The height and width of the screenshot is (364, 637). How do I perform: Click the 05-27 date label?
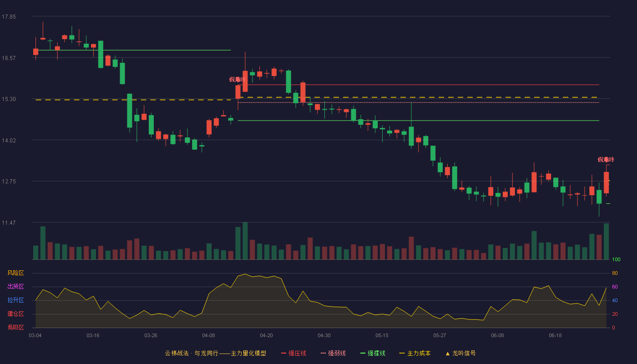pos(440,335)
